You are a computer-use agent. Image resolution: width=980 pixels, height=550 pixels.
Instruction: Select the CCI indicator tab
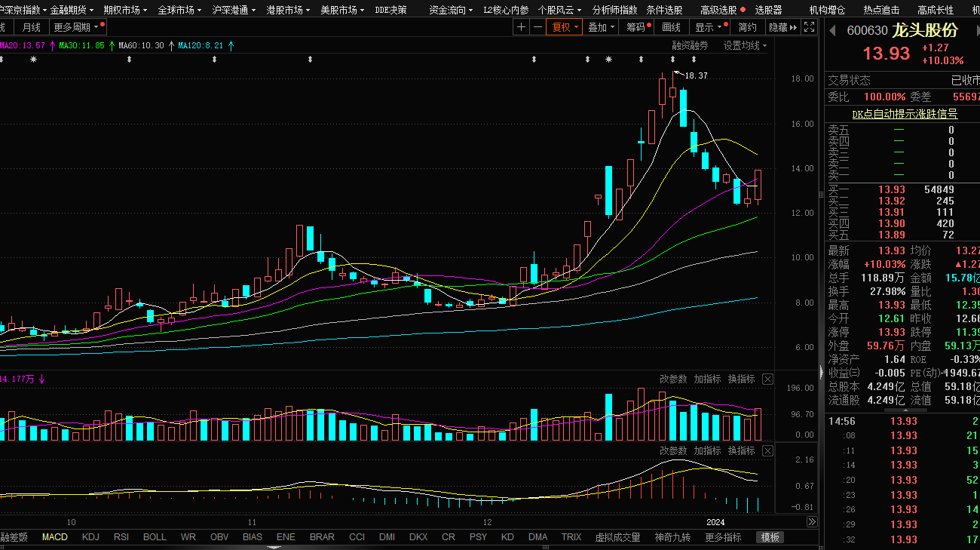pyautogui.click(x=357, y=537)
